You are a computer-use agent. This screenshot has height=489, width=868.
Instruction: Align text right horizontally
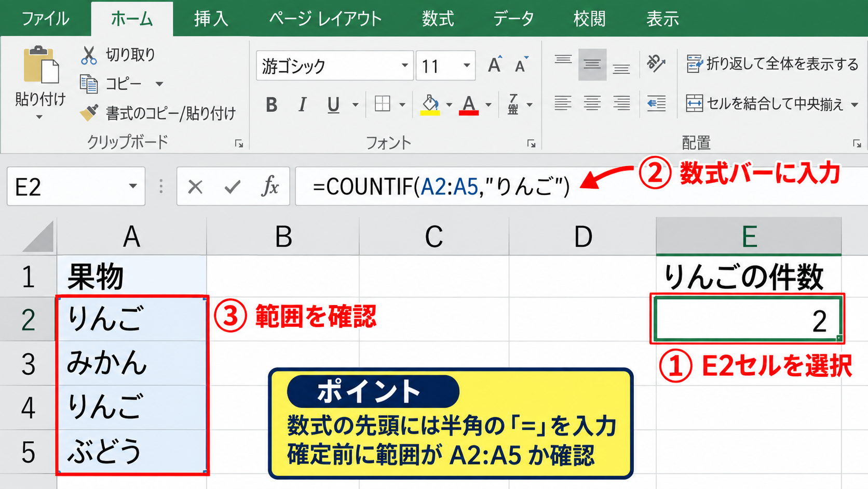pyautogui.click(x=621, y=103)
